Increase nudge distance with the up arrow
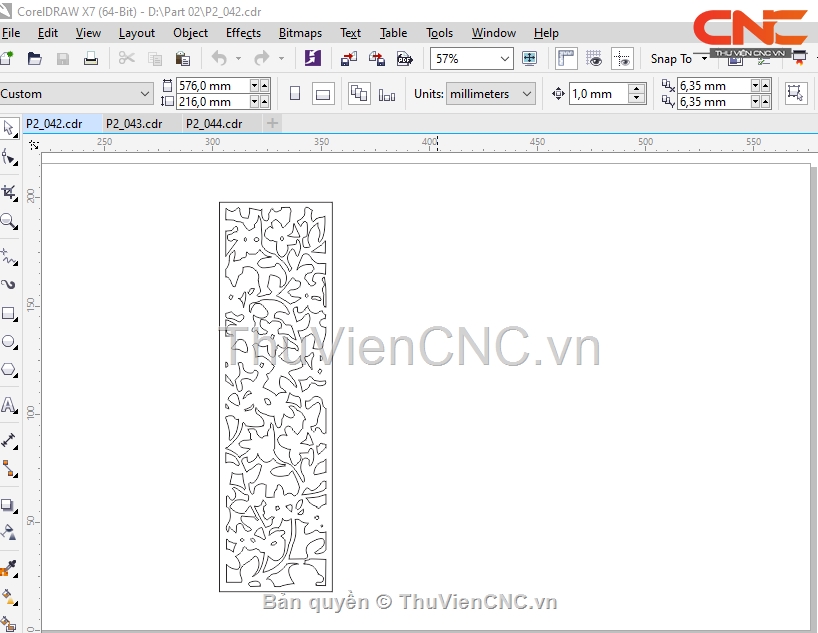The width and height of the screenshot is (818, 633). [636, 89]
